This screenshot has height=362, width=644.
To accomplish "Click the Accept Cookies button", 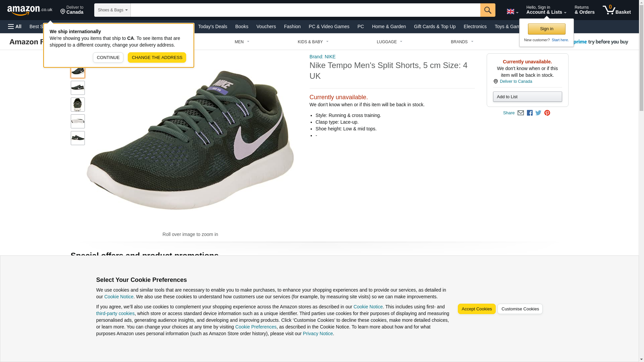I will [476, 309].
